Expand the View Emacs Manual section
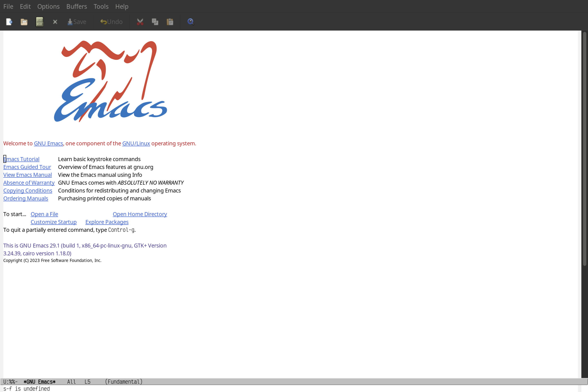Screen dimensions: 588x392 (x=28, y=175)
